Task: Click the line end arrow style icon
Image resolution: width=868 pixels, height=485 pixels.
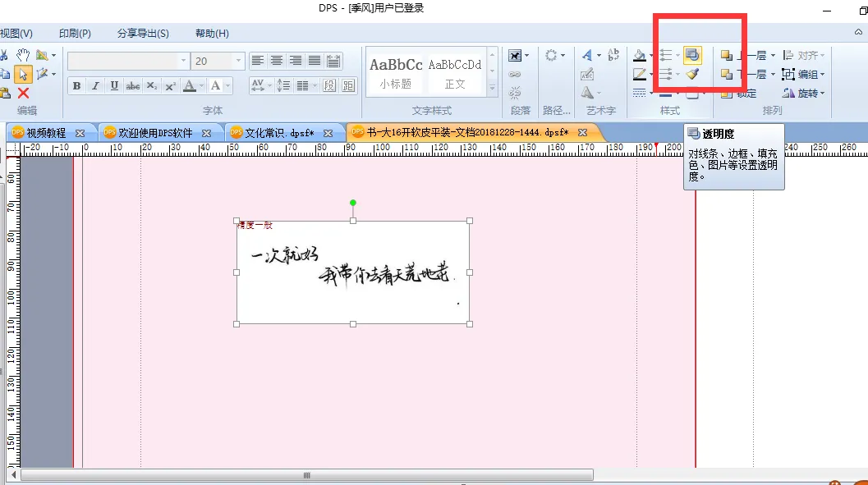Action: 666,74
